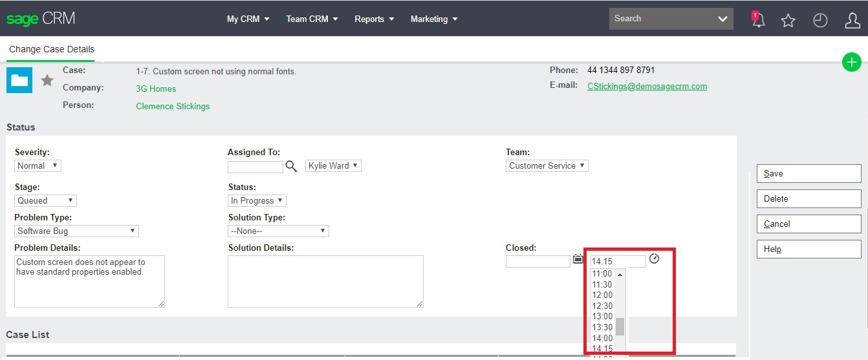Select 13:00 in the time list
Viewport: 868px width, 360px height.
point(602,317)
